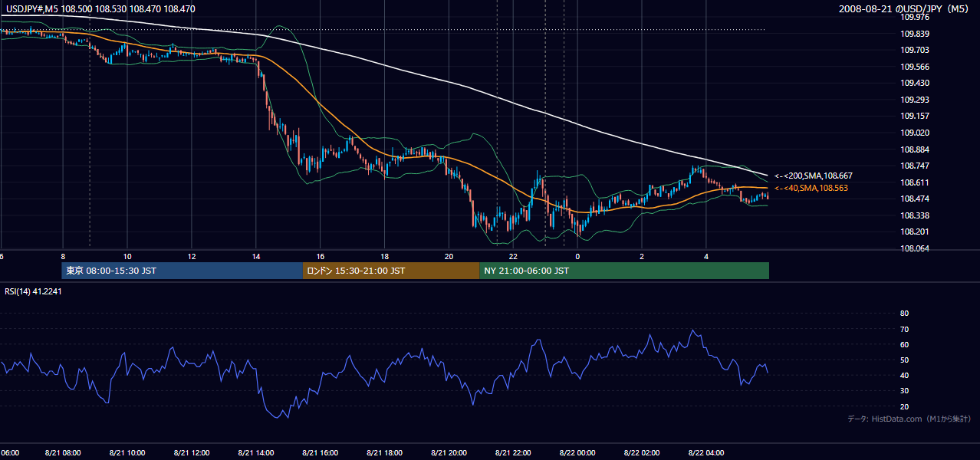Click price axis value 109.293
The image size is (980, 460).
pyautogui.click(x=915, y=100)
